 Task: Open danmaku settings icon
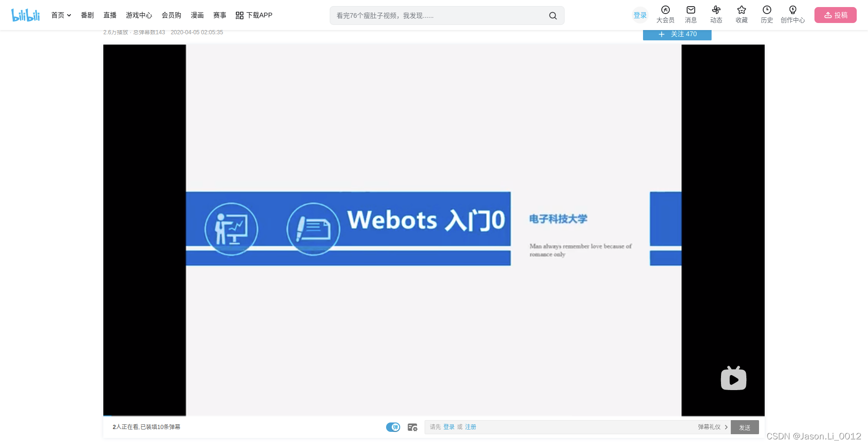point(412,427)
